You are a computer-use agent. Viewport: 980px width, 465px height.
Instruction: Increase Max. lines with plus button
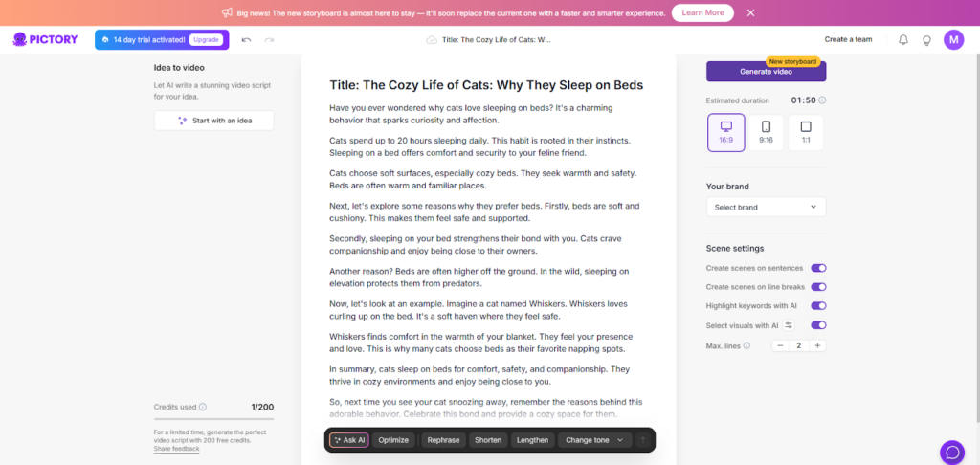(817, 345)
